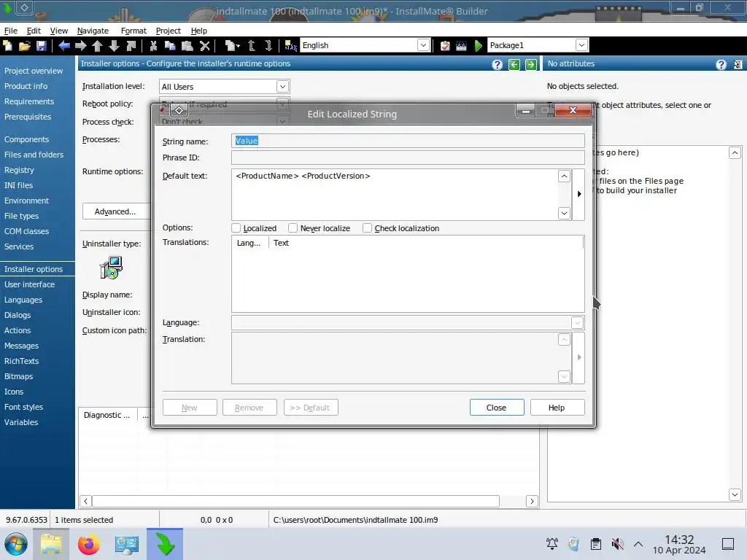Open the Help menu
This screenshot has width=747, height=560.
pos(198,31)
